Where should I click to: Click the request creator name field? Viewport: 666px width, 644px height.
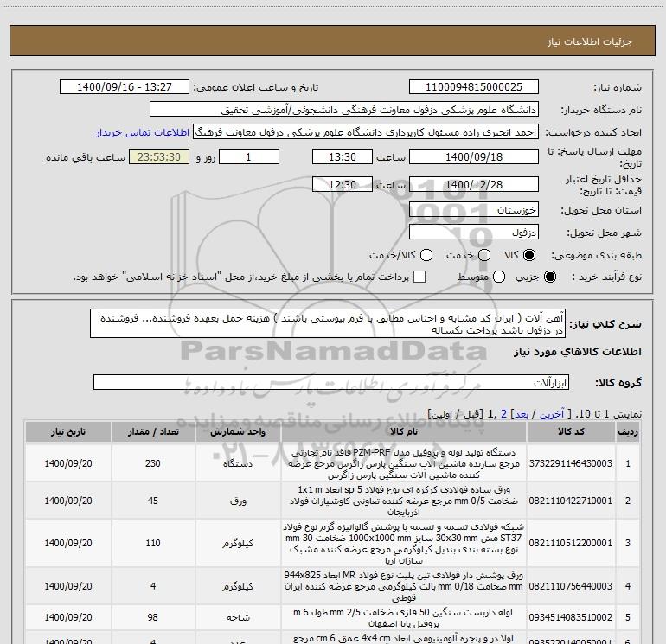366,132
